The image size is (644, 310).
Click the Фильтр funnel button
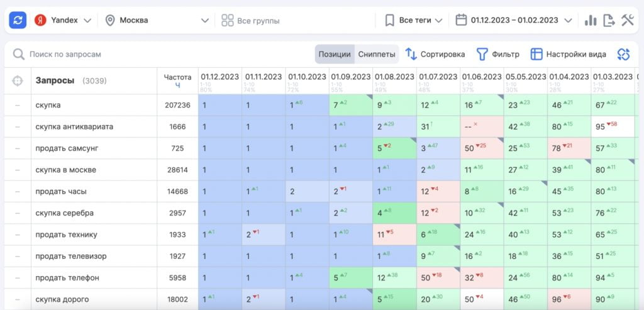[x=498, y=54]
